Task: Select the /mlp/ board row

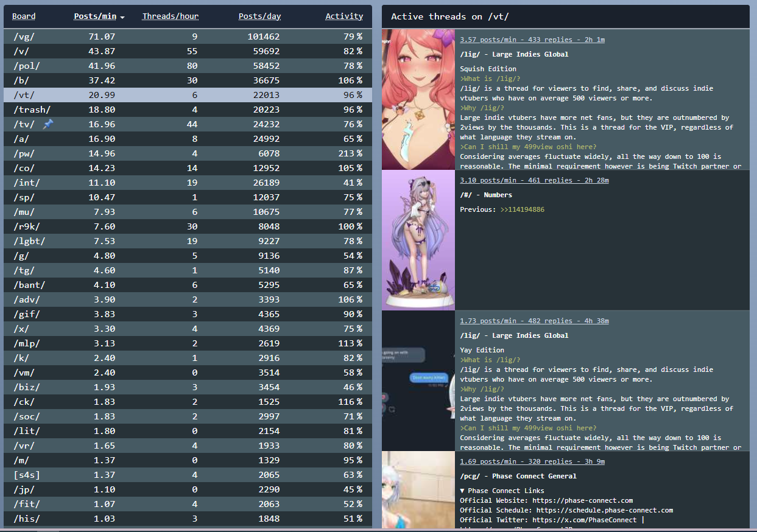Action: click(188, 343)
